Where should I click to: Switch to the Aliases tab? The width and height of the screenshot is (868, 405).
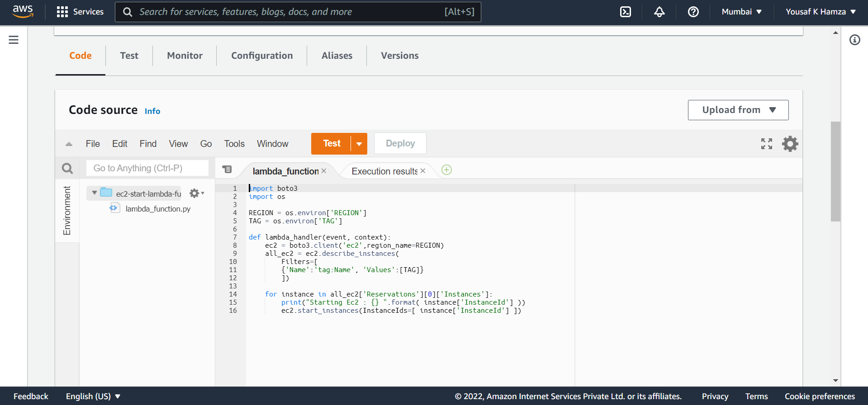pos(337,56)
